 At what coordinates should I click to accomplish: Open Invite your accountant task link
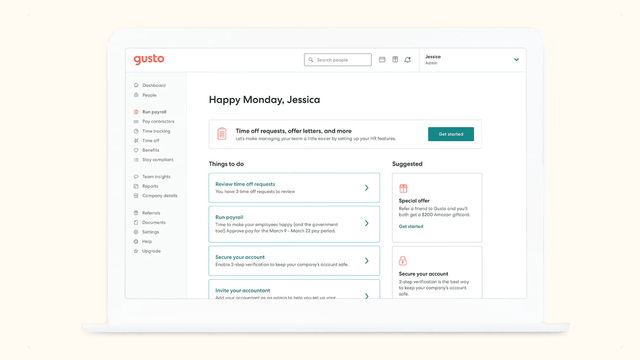tap(242, 291)
